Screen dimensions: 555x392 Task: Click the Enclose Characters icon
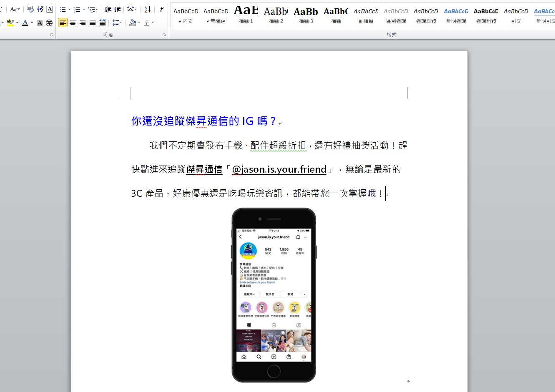(50, 23)
